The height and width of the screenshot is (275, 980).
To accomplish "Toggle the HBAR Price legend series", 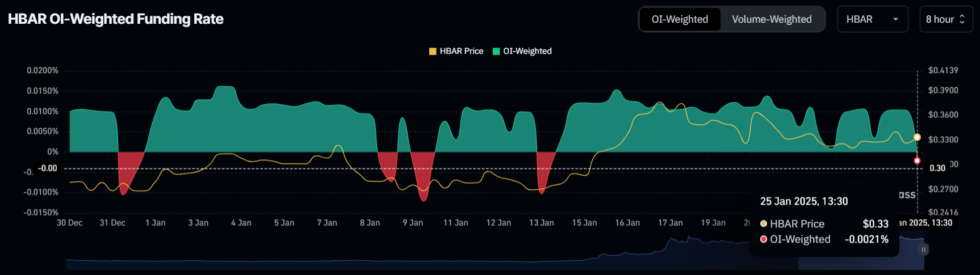I will [456, 51].
